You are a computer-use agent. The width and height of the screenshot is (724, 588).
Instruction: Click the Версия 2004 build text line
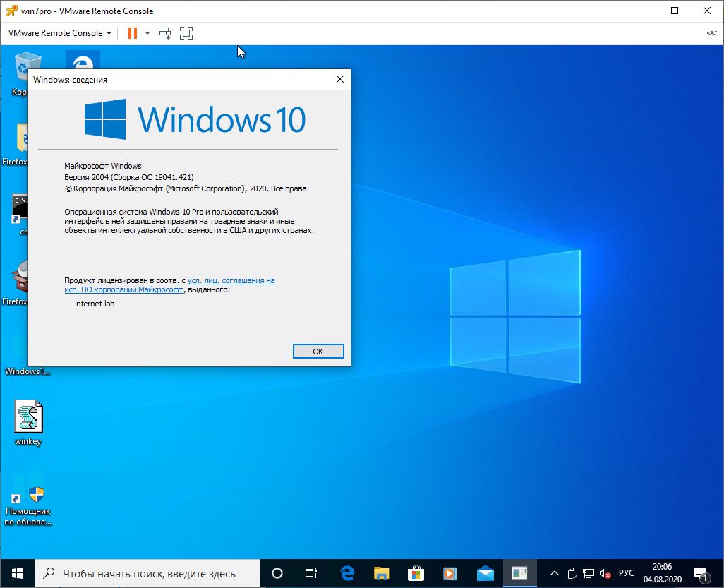[x=129, y=177]
